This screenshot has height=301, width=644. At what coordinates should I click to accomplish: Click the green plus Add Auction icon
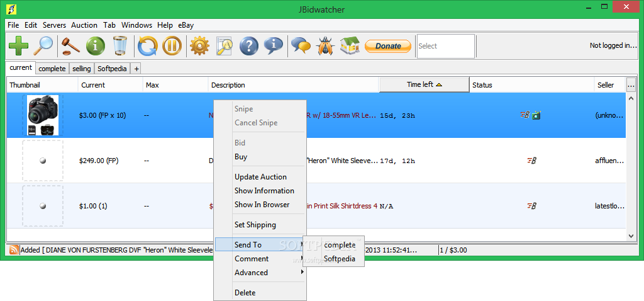click(18, 45)
